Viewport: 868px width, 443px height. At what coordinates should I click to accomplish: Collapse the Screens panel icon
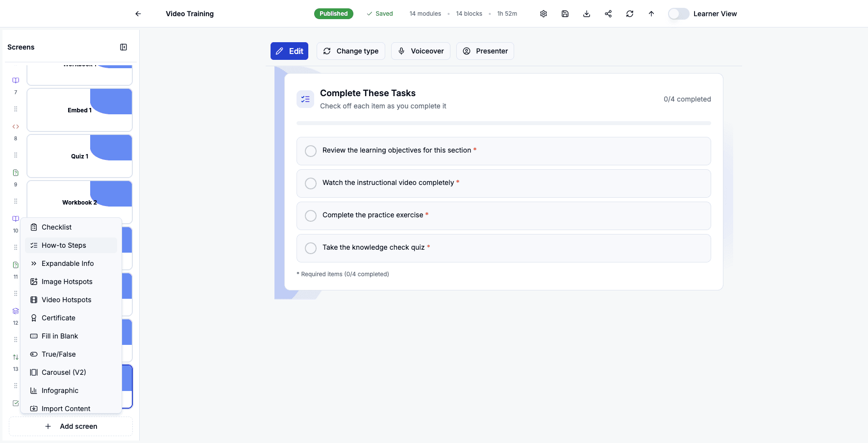(x=124, y=47)
